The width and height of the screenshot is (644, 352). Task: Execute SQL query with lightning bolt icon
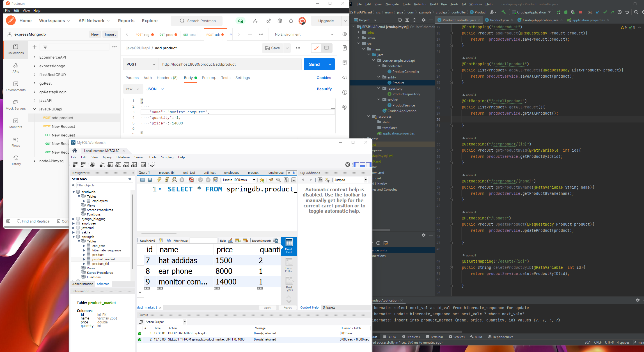(159, 180)
